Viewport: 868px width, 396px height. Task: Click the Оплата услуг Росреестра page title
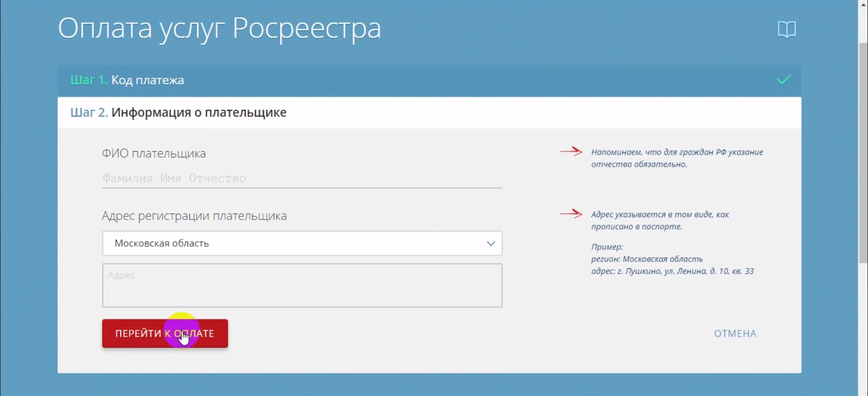click(219, 29)
